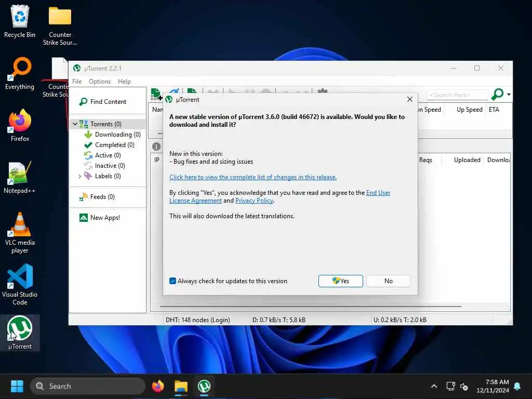The width and height of the screenshot is (532, 399).
Task: Select VLC media player desktop shortcut
Action: 20,233
